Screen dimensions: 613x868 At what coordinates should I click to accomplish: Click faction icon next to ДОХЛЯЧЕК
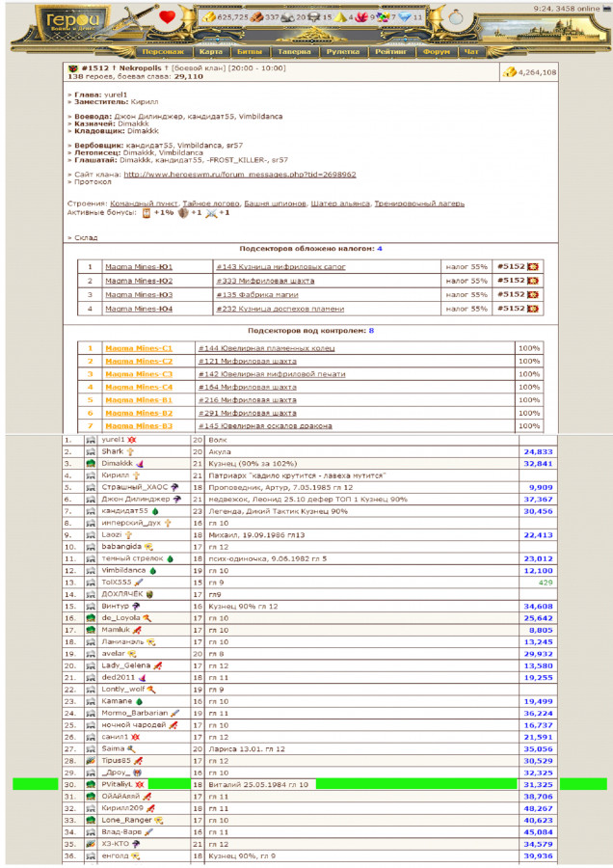click(149, 594)
